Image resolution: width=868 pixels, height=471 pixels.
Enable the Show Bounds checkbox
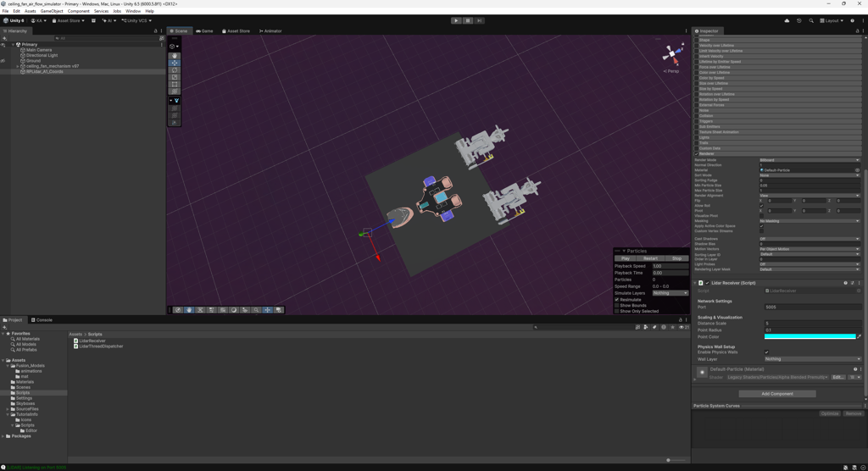[x=617, y=306]
